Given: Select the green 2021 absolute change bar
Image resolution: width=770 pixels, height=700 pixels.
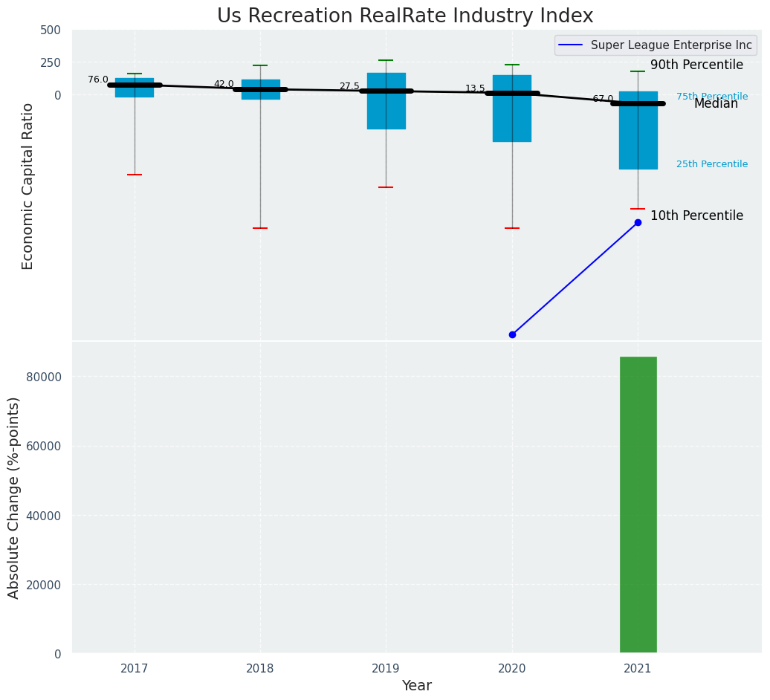Looking at the screenshot, I should tap(638, 505).
